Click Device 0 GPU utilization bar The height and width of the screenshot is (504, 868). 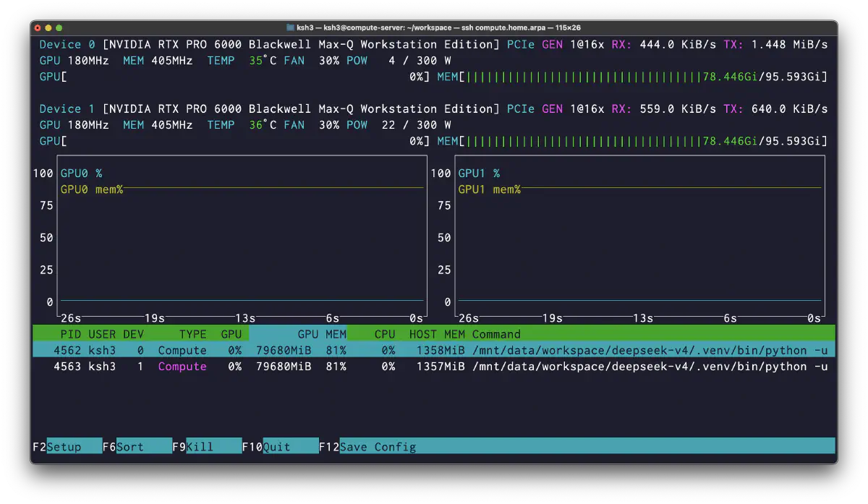tap(234, 77)
